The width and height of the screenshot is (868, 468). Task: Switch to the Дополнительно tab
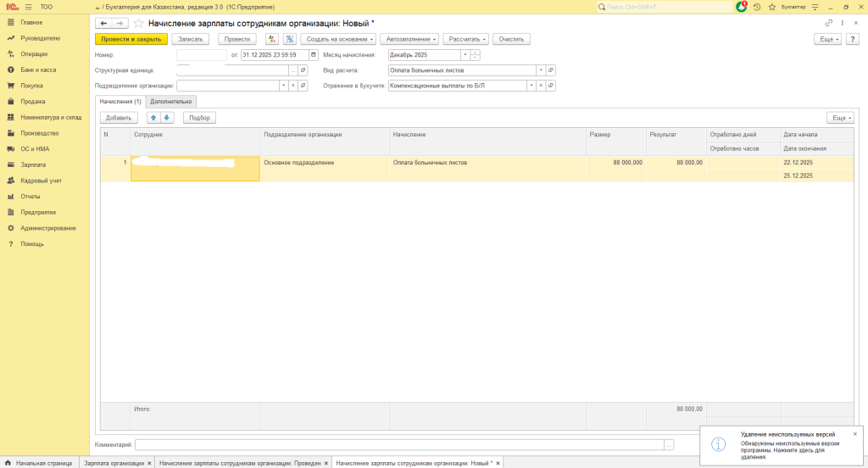tap(171, 101)
